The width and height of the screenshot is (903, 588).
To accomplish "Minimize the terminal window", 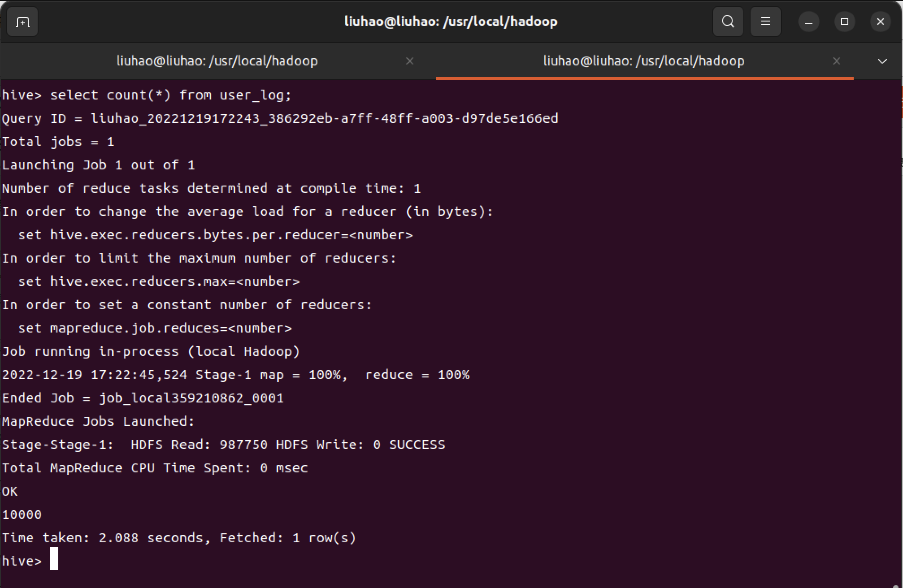I will [809, 22].
